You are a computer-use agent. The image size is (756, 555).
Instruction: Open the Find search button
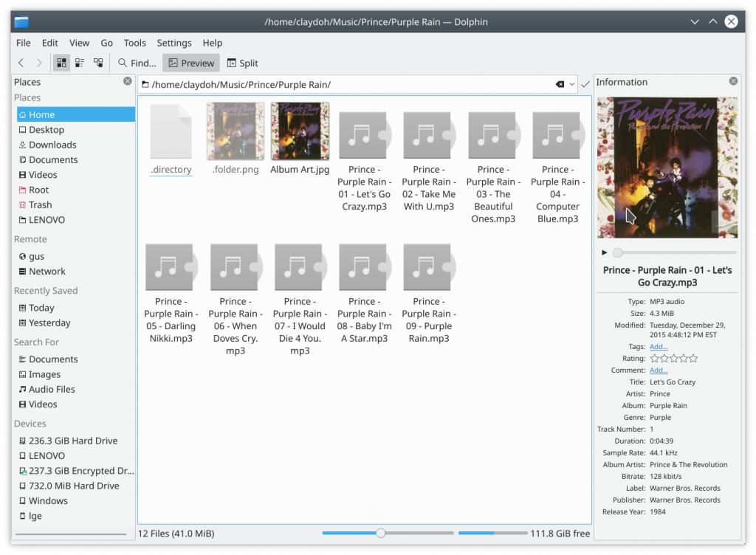pos(137,63)
